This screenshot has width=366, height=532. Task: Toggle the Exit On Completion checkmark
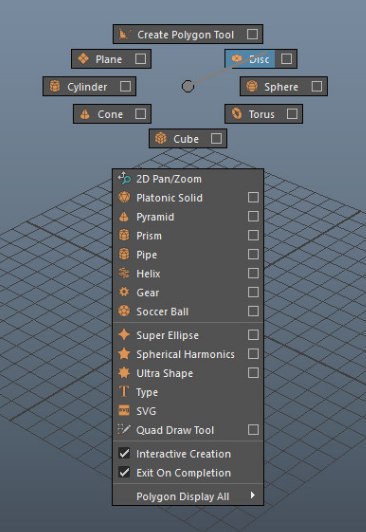click(x=124, y=472)
